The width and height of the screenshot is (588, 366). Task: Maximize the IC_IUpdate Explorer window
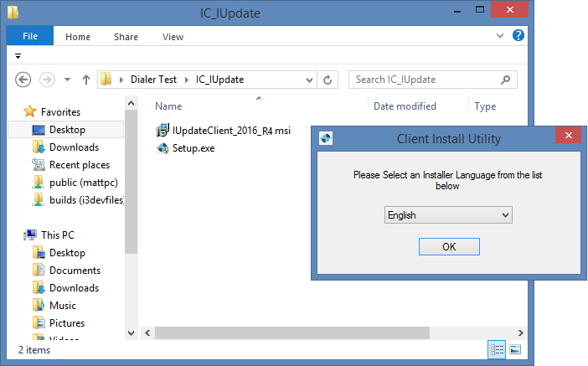pos(480,10)
